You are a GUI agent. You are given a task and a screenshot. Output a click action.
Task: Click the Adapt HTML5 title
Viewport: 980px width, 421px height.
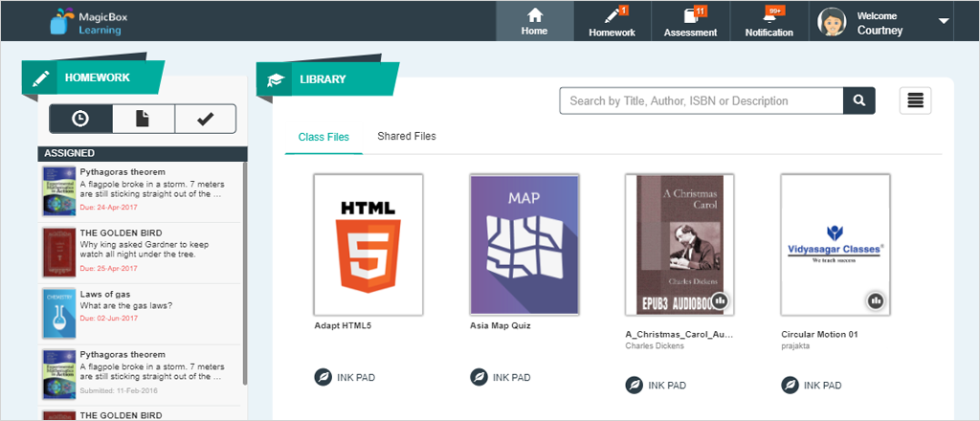[x=344, y=325]
